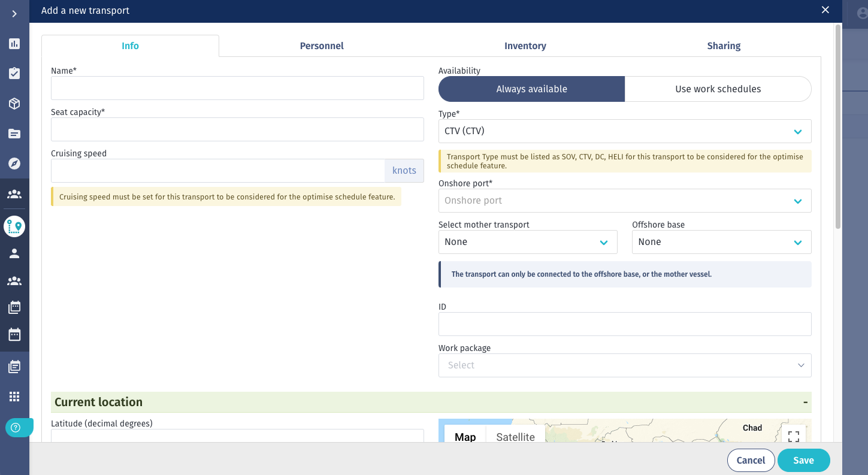The height and width of the screenshot is (475, 868).
Task: Click the Save button
Action: pos(803,460)
